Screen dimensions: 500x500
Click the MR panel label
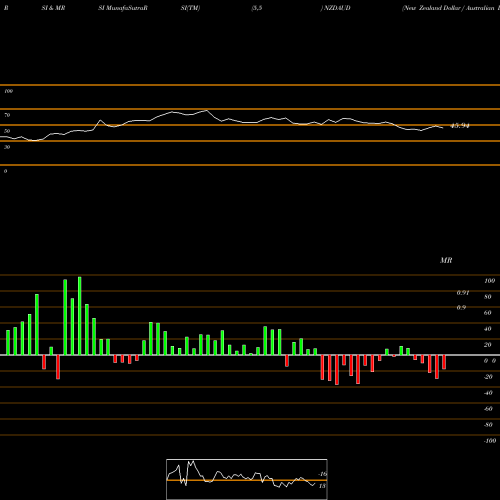click(x=446, y=260)
